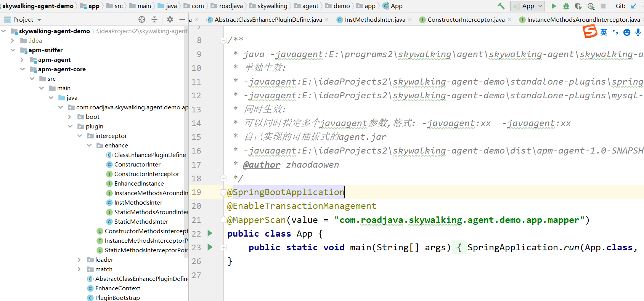Collapse the plugin package
Screen dimensions: 644x301
point(70,126)
